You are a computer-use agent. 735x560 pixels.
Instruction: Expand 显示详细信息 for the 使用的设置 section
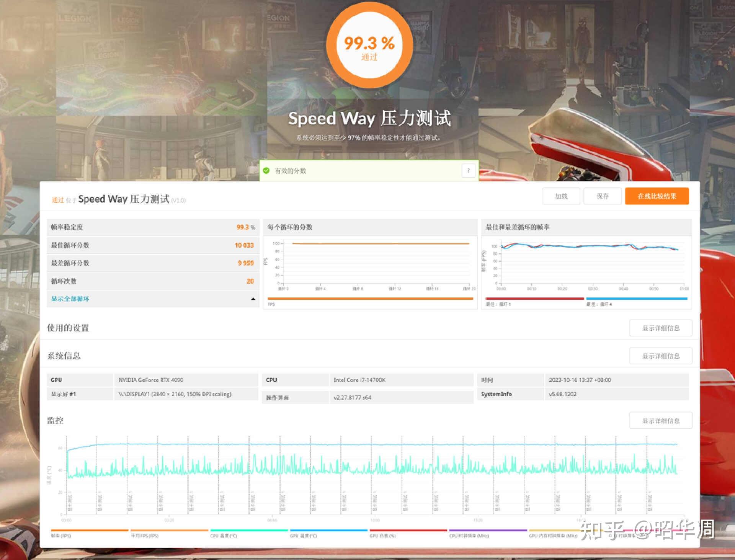pyautogui.click(x=661, y=328)
